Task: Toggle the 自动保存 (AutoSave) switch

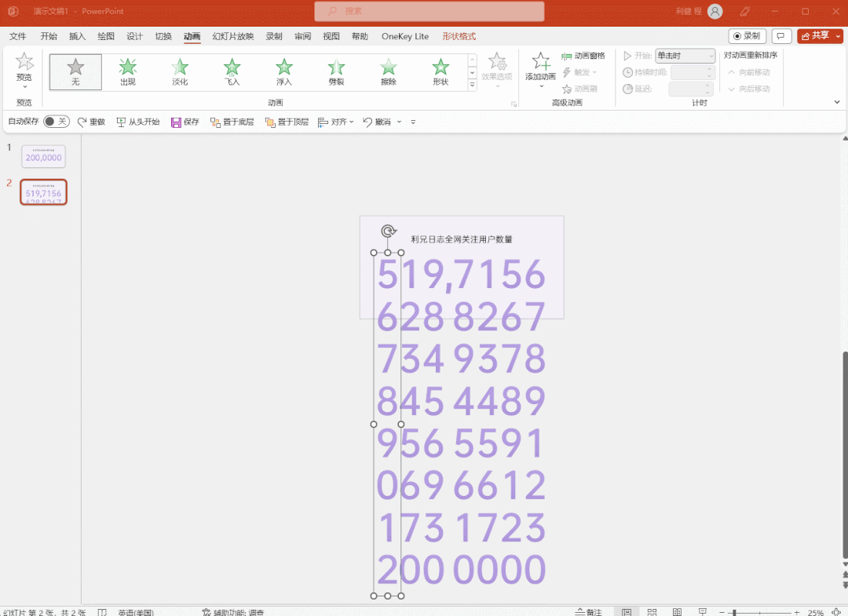Action: 57,121
